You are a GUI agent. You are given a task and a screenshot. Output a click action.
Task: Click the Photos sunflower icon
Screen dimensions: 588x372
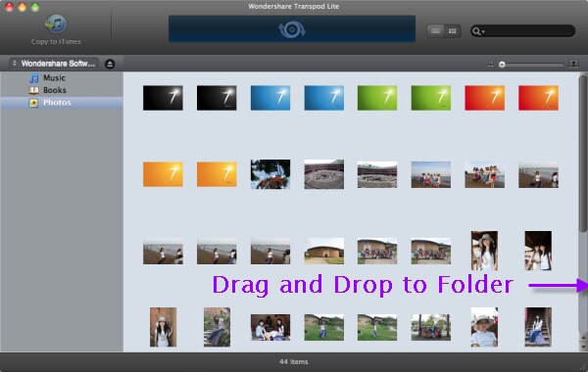click(33, 103)
